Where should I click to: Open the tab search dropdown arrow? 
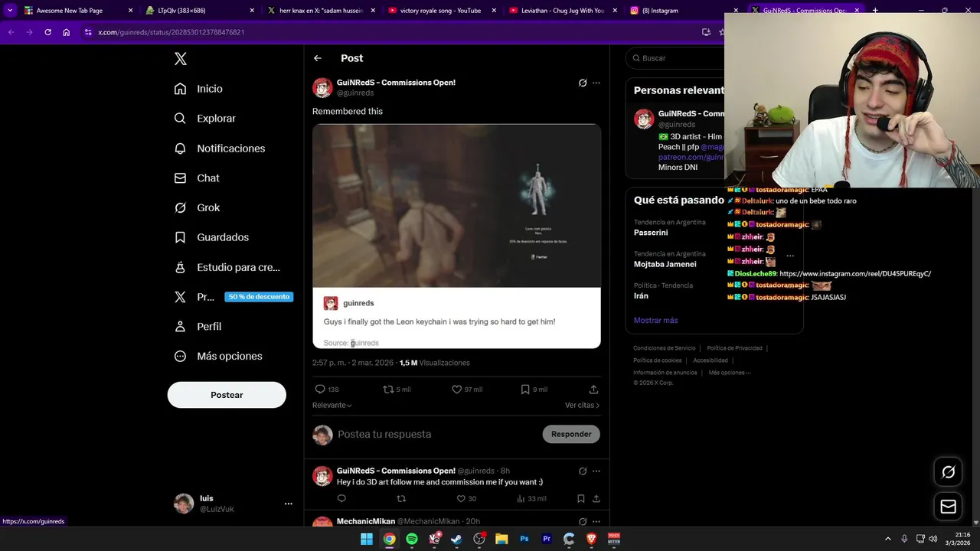pos(10,11)
